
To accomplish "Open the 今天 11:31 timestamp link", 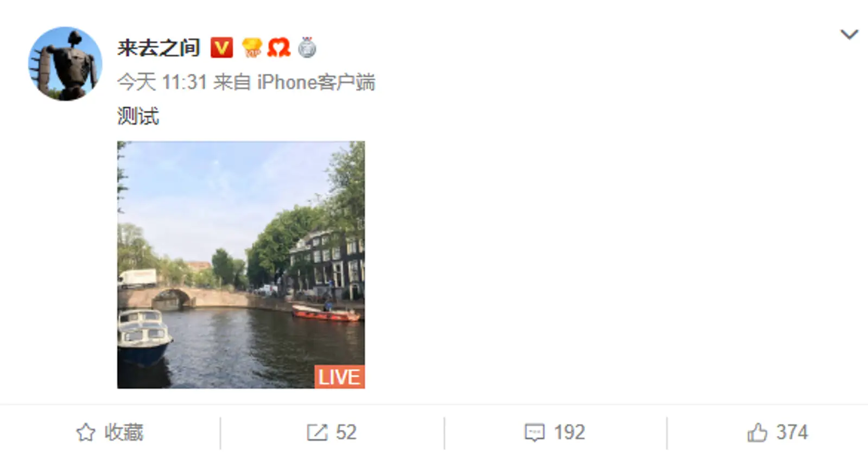I will [162, 82].
